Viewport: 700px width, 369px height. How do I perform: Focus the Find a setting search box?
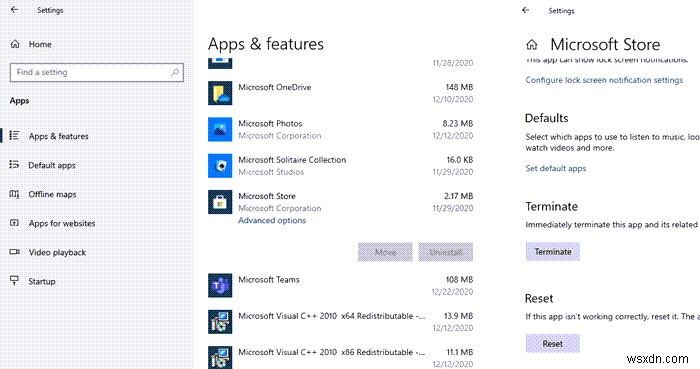pos(96,72)
